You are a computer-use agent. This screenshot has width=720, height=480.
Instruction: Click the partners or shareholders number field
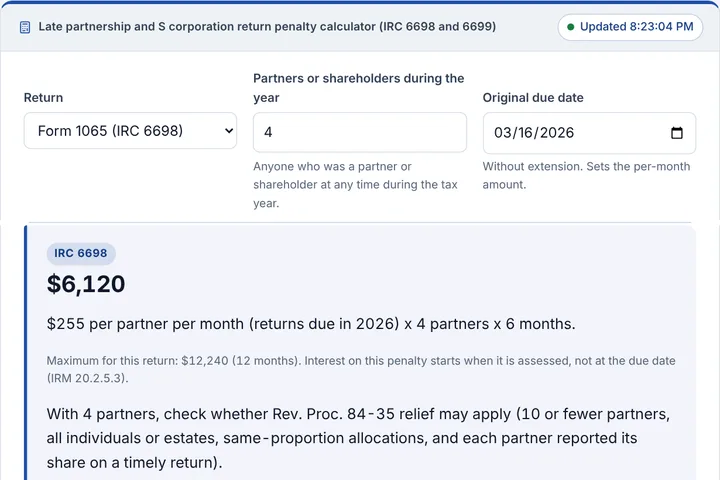coord(360,132)
